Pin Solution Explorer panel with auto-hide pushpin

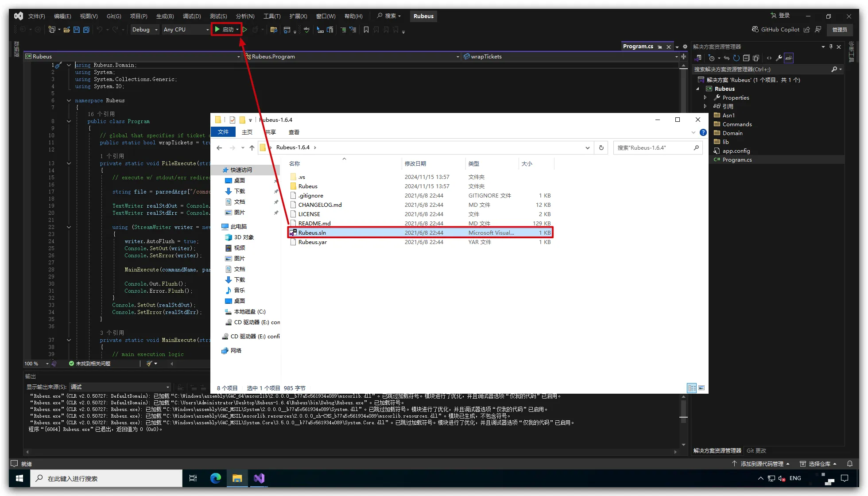(x=831, y=46)
